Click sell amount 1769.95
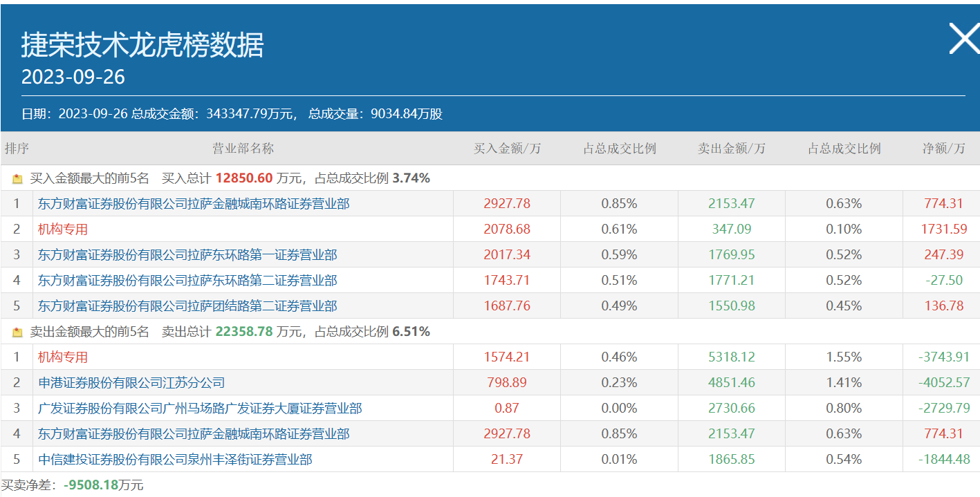Image resolution: width=980 pixels, height=497 pixels. click(x=732, y=255)
